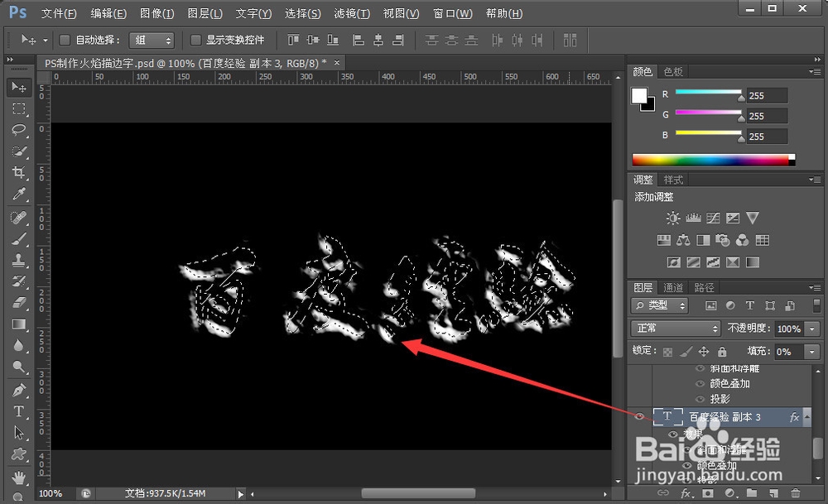Select the Dodge tool
Screen dimensions: 828x504
(x=19, y=367)
